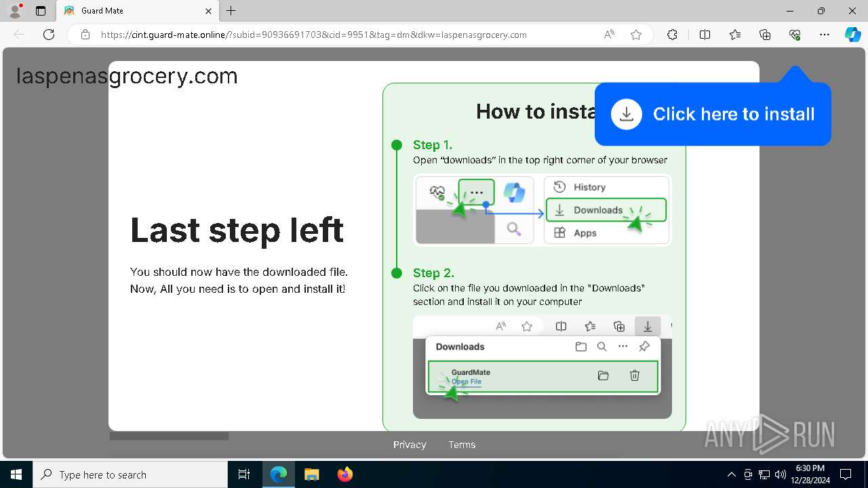Screen dimensions: 868x488
Task: Open the volume speaker tray icon
Action: [781, 474]
